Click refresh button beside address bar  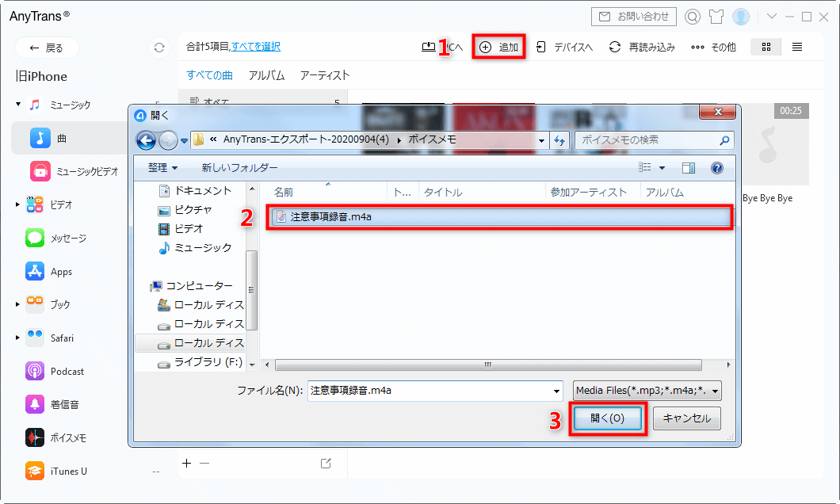coord(559,140)
